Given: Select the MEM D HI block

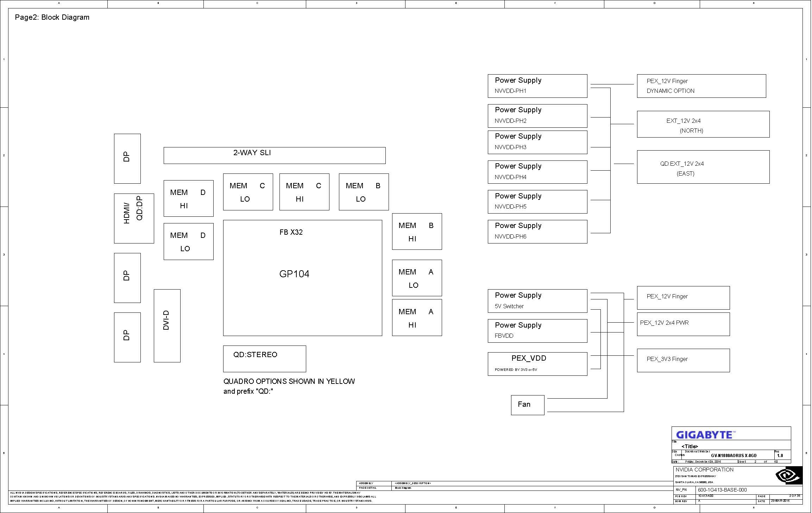Looking at the screenshot, I should (188, 198).
